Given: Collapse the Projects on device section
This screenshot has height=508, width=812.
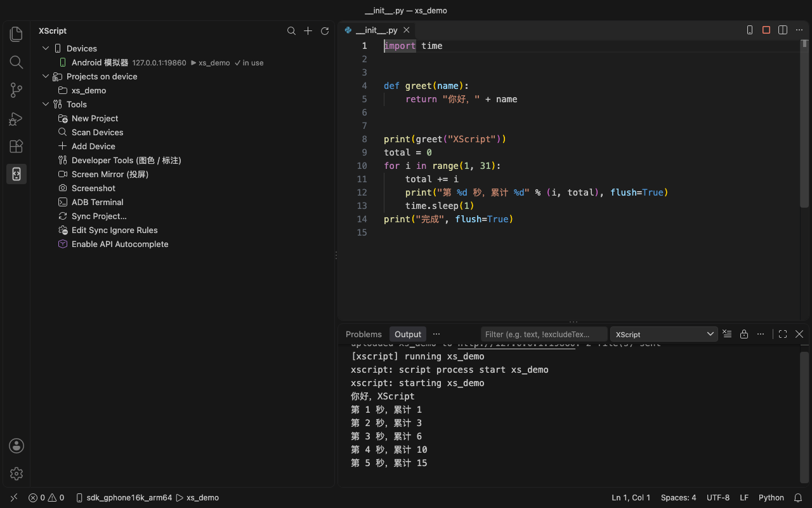Looking at the screenshot, I should click(x=46, y=76).
